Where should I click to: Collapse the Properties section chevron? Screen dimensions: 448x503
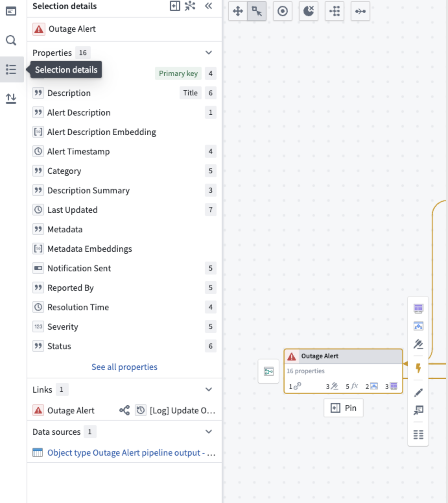click(x=209, y=53)
